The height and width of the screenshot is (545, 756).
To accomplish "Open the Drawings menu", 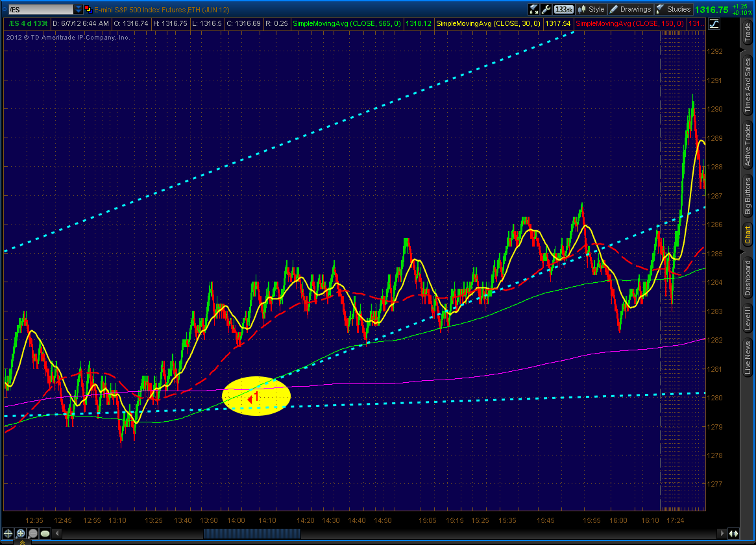I will [x=630, y=9].
